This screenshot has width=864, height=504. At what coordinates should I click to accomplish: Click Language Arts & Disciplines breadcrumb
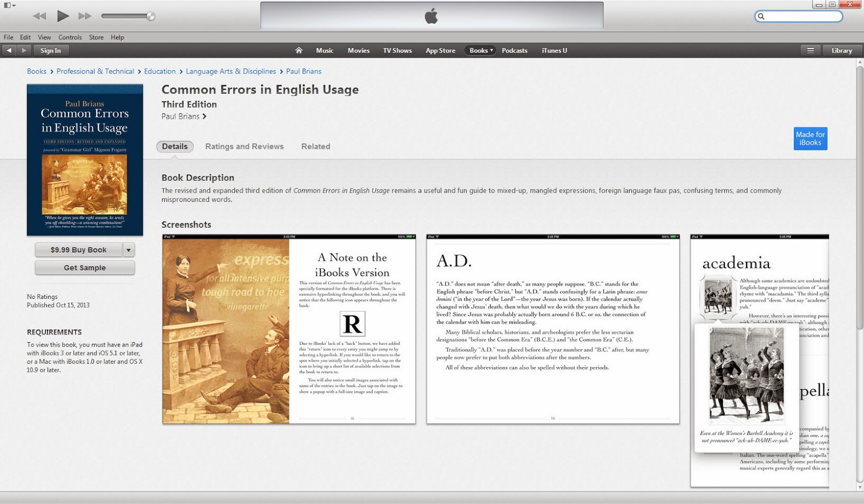(x=231, y=71)
